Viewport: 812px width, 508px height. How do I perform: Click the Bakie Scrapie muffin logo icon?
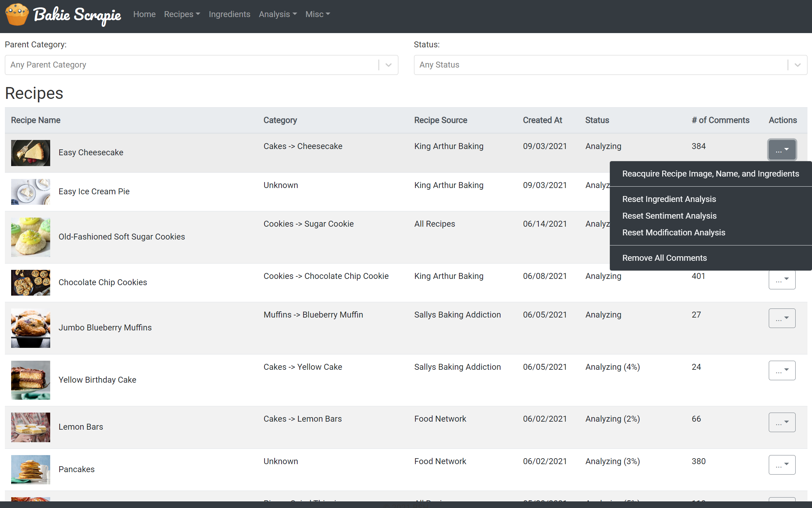click(17, 15)
